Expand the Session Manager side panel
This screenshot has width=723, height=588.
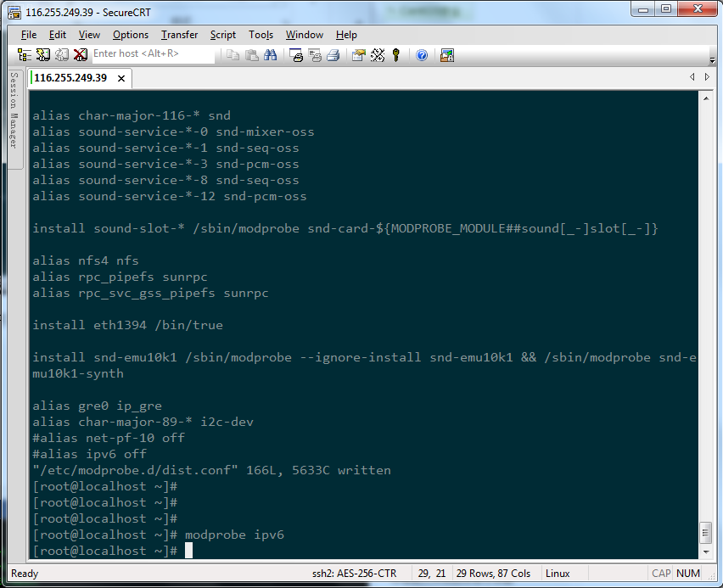(14, 110)
